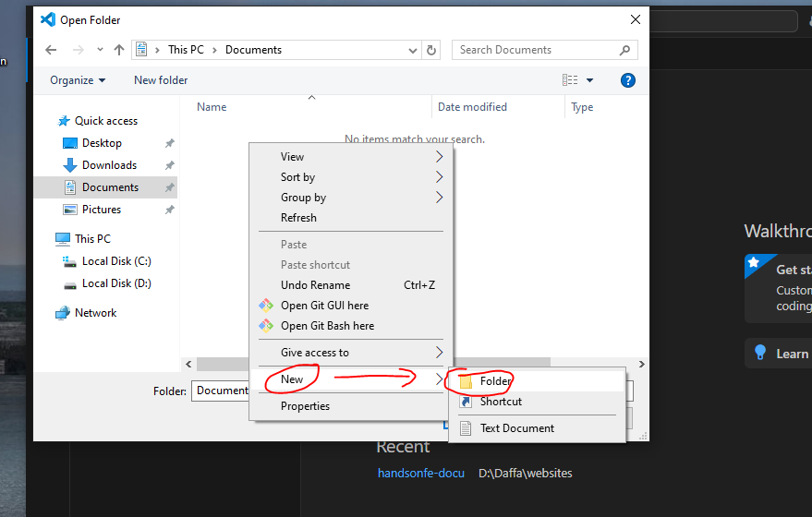The height and width of the screenshot is (517, 812).
Task: Open Git Bash here from context menu
Action: click(327, 326)
